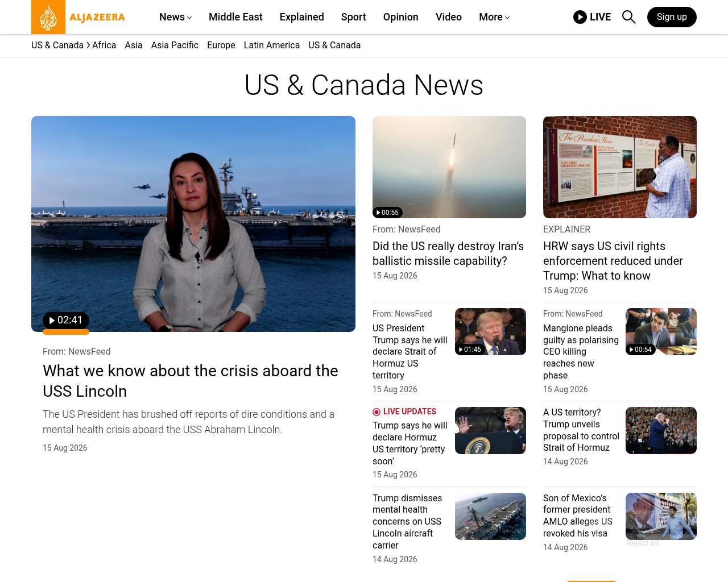The image size is (728, 582).
Task: Select Europe in the region subnav
Action: [221, 45]
